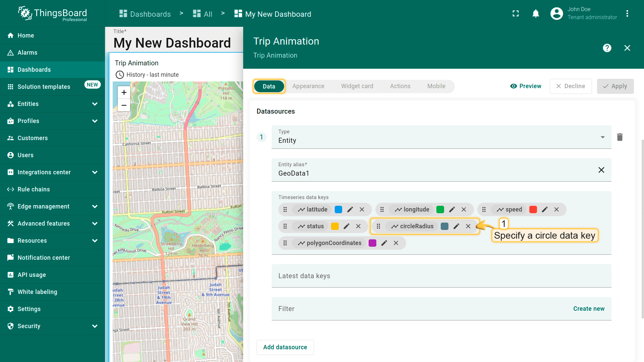Clear the GeoData1 entity alias
This screenshot has height=362, width=644.
point(601,170)
